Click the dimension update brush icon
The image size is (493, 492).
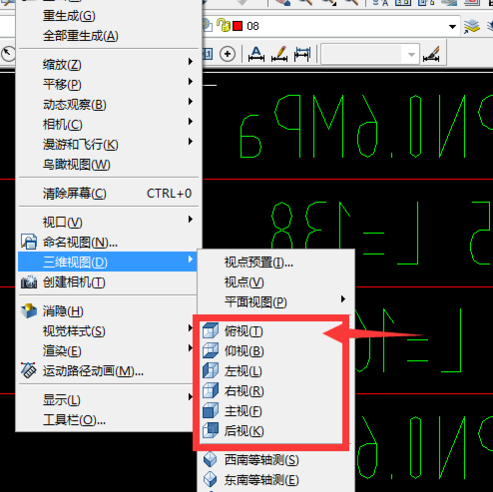pos(431,54)
